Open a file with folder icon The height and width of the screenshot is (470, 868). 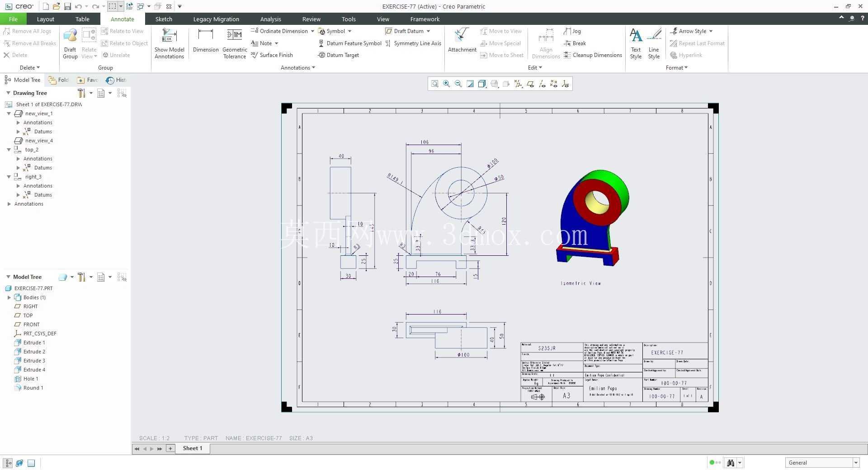tap(56, 6)
